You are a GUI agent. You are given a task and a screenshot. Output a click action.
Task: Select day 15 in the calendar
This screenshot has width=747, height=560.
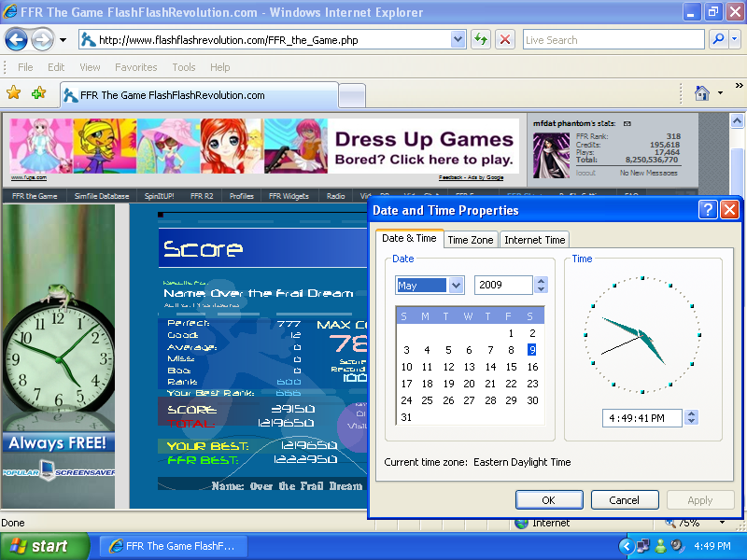(x=512, y=367)
